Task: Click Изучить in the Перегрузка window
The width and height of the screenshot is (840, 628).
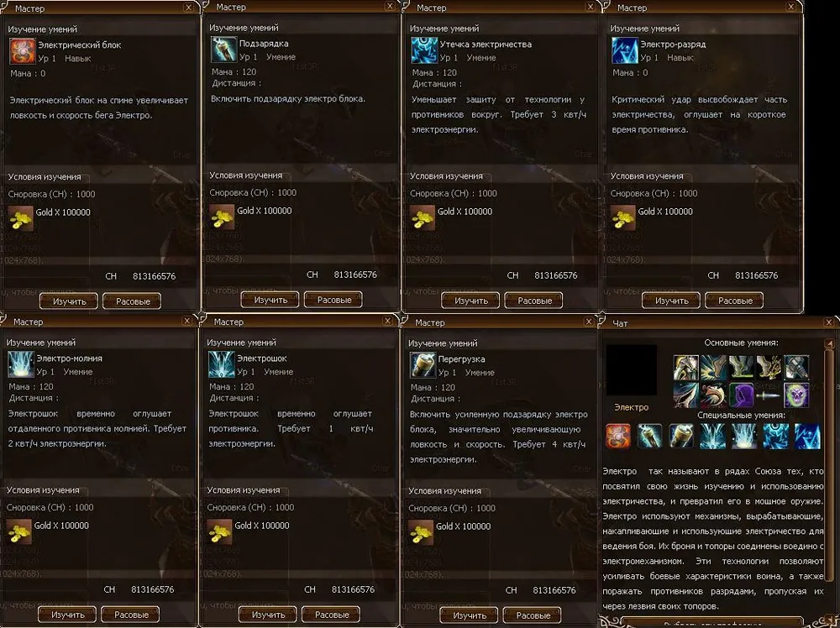Action: (x=469, y=615)
